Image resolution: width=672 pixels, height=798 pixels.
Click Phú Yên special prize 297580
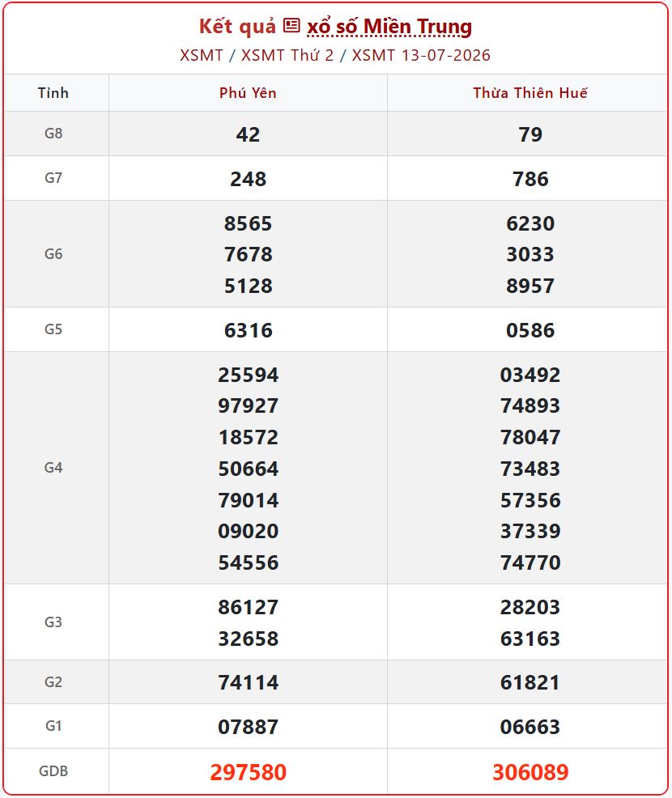[248, 771]
